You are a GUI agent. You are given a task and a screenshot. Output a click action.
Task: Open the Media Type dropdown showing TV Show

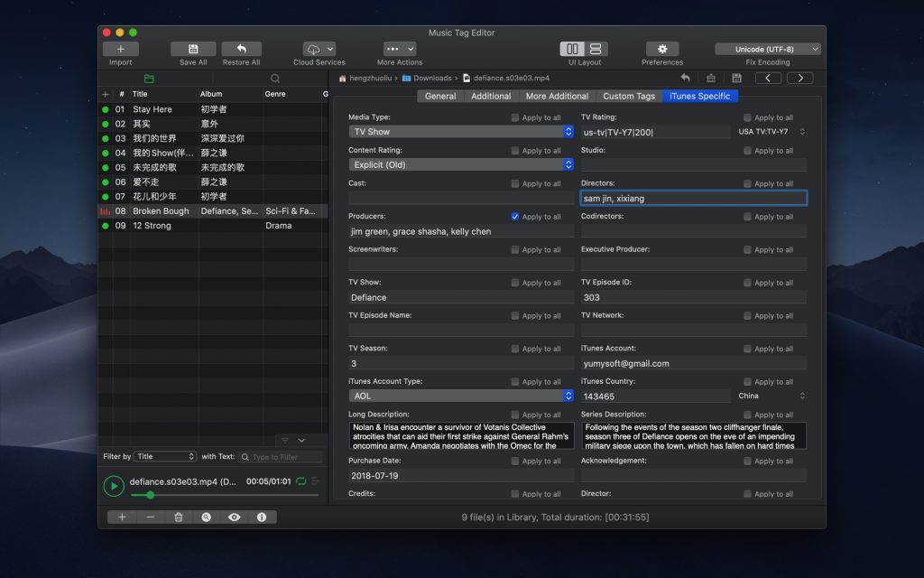[461, 132]
